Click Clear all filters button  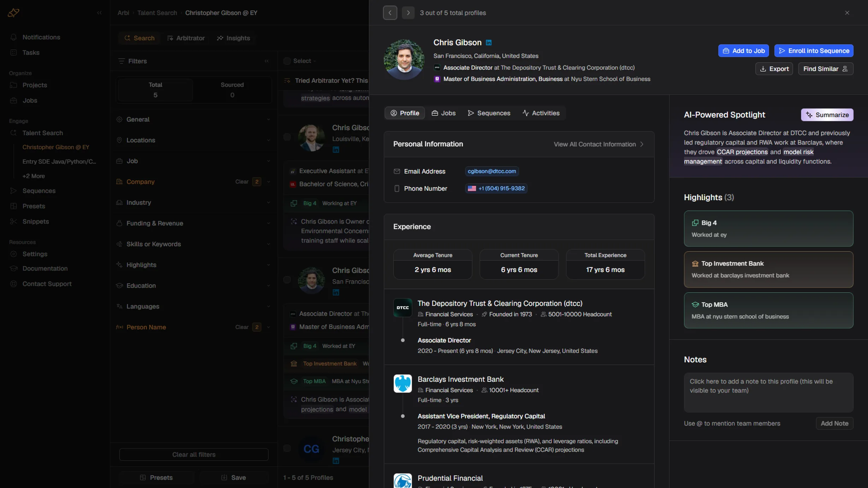194,455
